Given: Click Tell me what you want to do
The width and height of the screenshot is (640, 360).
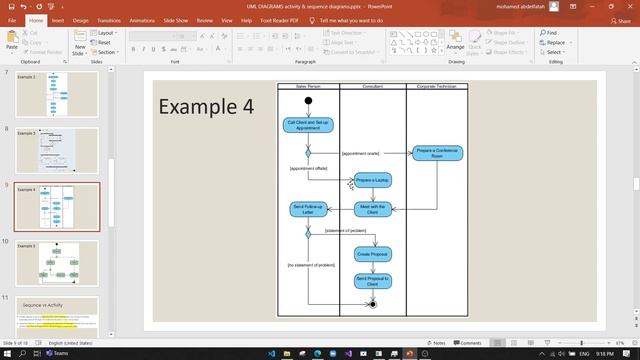Looking at the screenshot, I should 351,20.
